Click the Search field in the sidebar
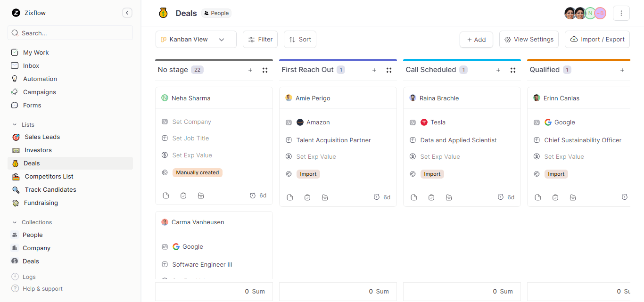Image resolution: width=644 pixels, height=302 pixels. point(70,33)
